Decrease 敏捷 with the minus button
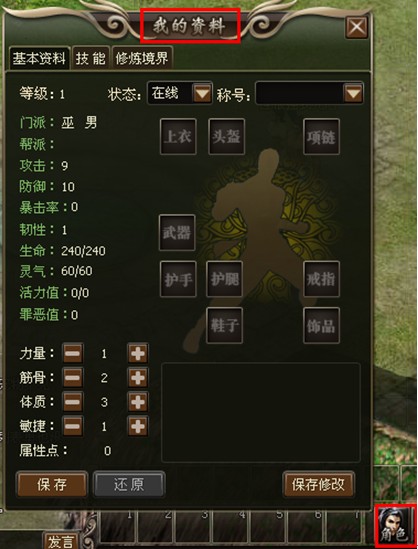This screenshot has height=549, width=418. pyautogui.click(x=73, y=426)
